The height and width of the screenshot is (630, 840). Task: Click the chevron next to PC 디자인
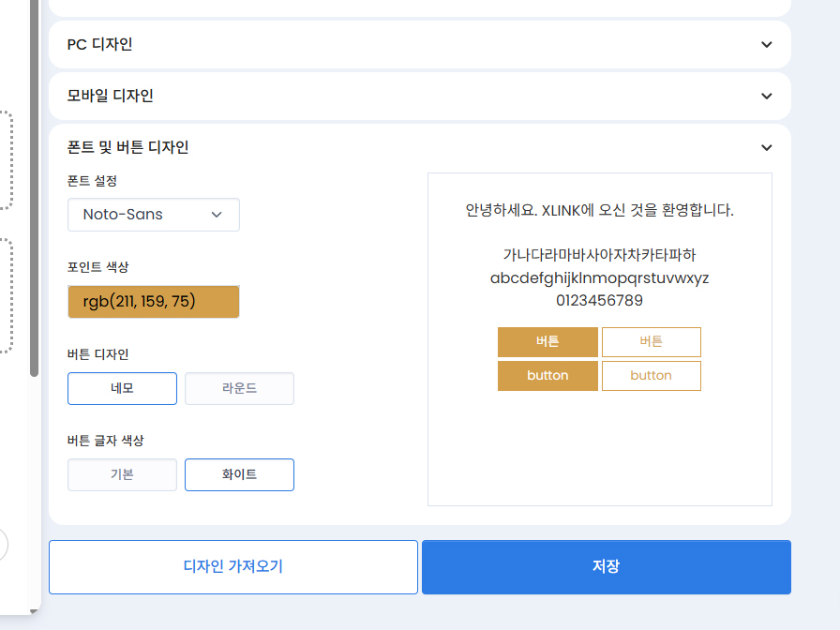click(x=766, y=44)
